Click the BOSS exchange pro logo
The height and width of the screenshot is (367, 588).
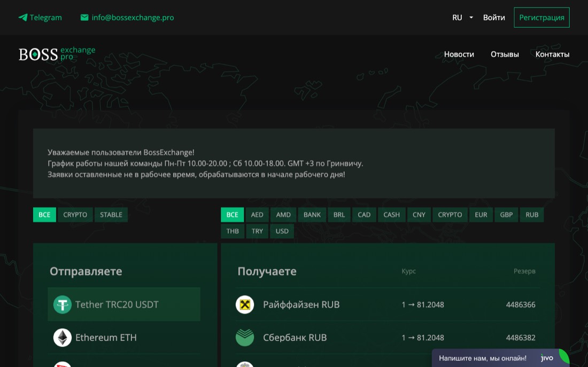(x=57, y=54)
